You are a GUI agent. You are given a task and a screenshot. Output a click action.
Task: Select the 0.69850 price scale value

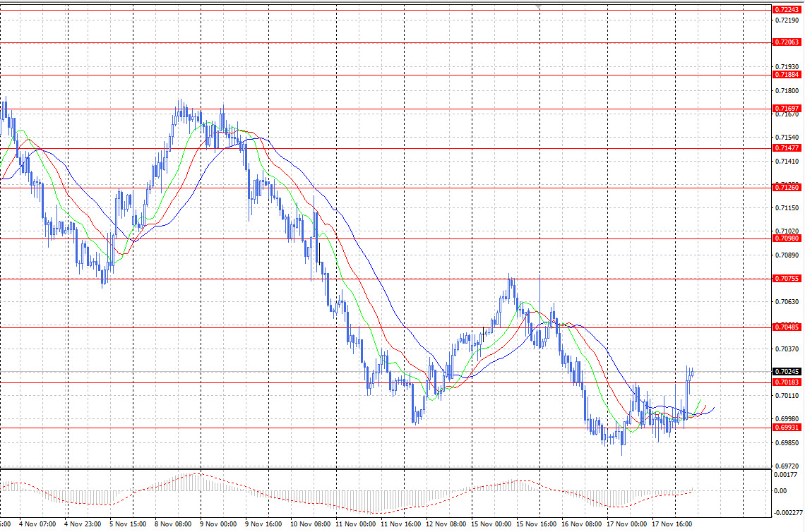coord(787,442)
